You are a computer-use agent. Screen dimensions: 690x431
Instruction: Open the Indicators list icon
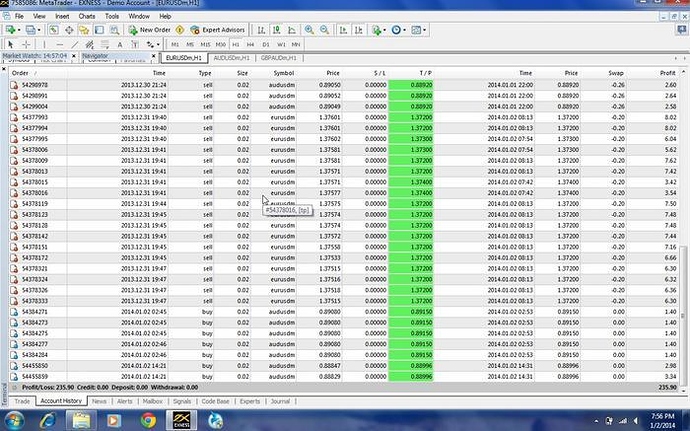[376, 30]
